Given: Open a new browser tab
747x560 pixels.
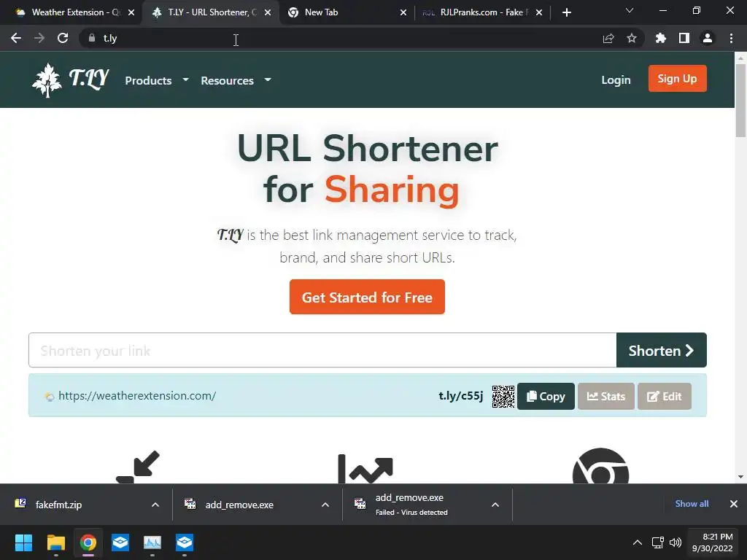Looking at the screenshot, I should [x=566, y=12].
